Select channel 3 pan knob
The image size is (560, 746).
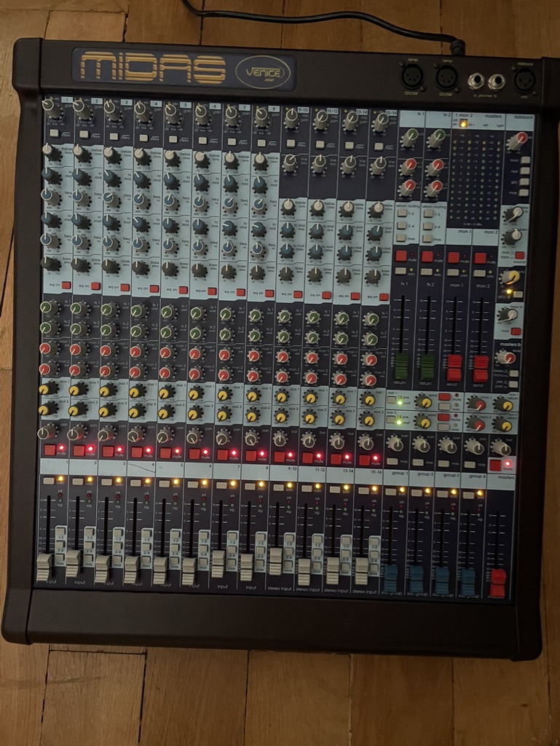[107, 433]
